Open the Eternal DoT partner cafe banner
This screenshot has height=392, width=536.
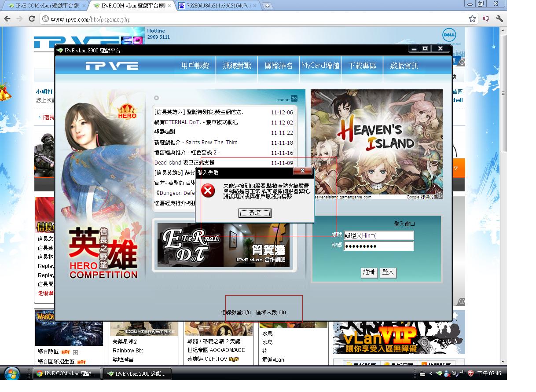(x=224, y=245)
